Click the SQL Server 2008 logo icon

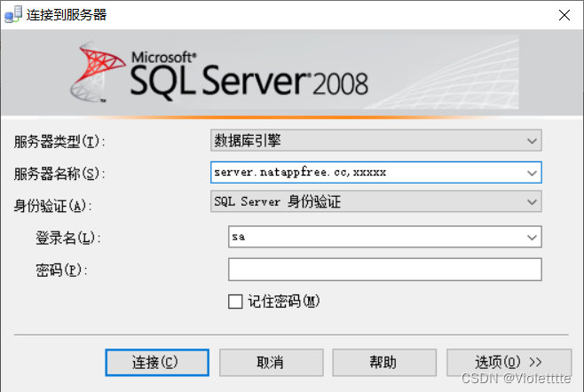98,72
